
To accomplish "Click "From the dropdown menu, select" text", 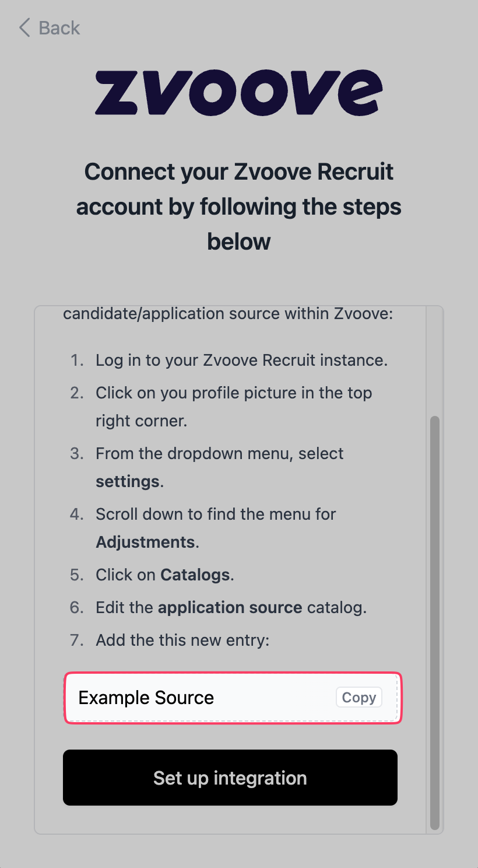I will pos(220,453).
